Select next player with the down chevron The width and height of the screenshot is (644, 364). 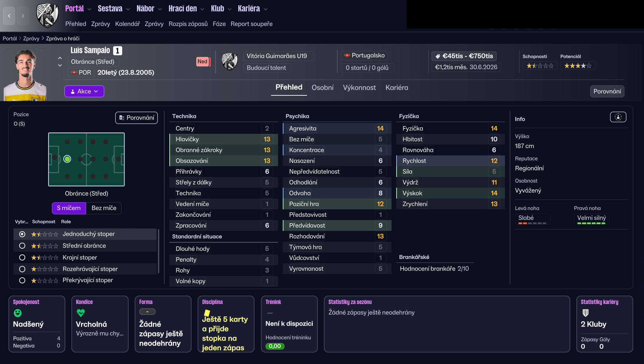(x=60, y=65)
